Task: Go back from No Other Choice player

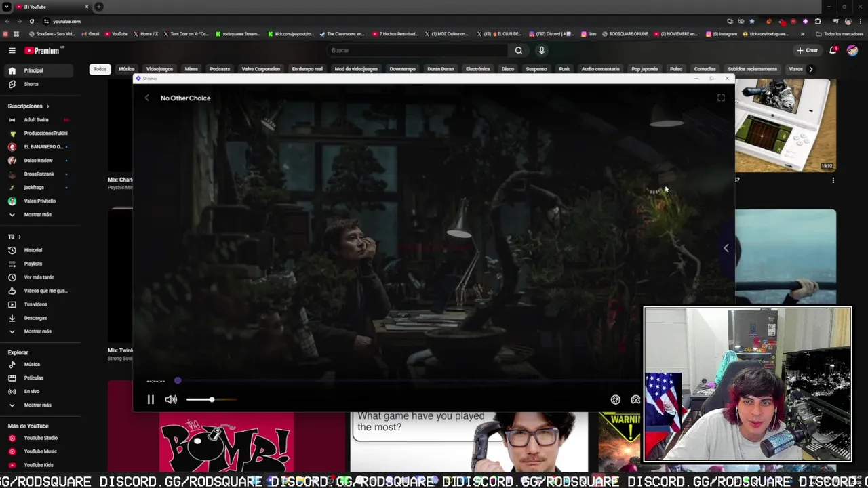Action: click(x=147, y=98)
